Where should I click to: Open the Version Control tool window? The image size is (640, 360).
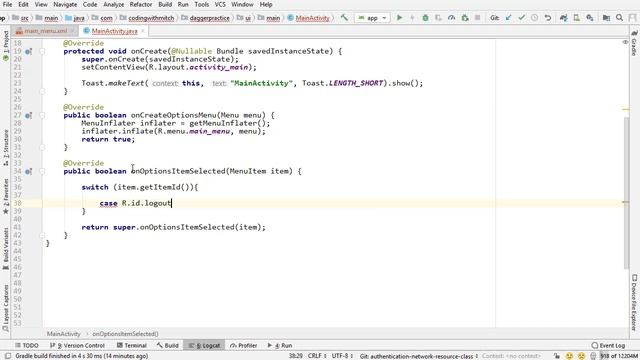click(x=77, y=345)
